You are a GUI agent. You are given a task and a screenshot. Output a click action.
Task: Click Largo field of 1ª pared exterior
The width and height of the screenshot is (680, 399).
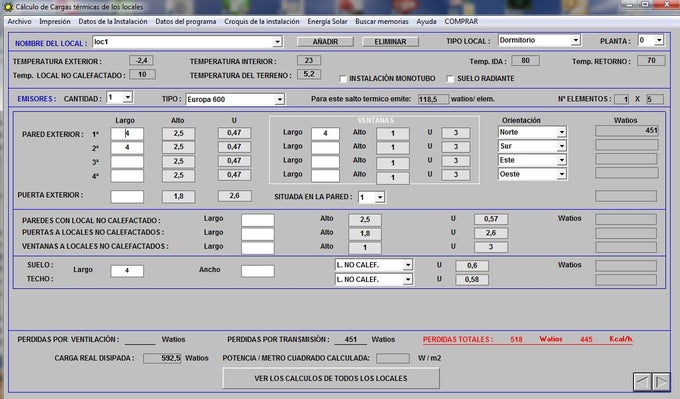pos(127,134)
